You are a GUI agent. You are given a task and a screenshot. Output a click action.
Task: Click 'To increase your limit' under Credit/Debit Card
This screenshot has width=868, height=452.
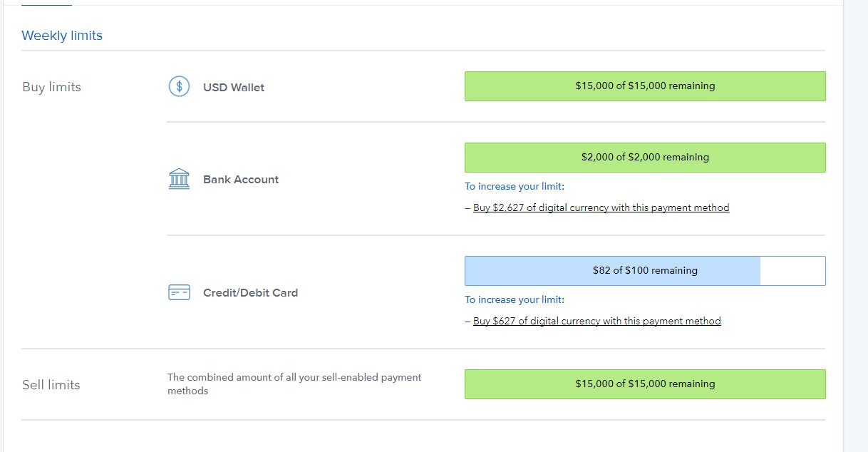[x=515, y=300]
